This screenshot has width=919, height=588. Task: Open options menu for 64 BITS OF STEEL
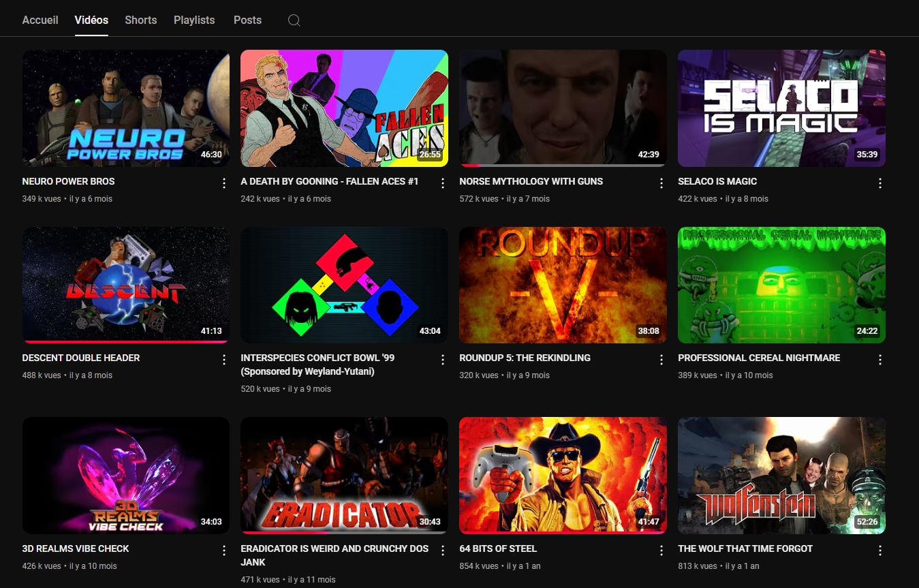(661, 551)
